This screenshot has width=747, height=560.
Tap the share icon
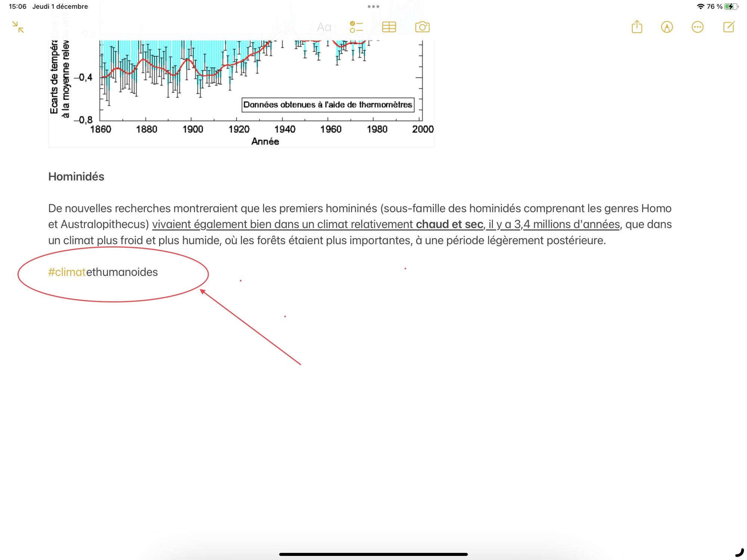pos(637,27)
